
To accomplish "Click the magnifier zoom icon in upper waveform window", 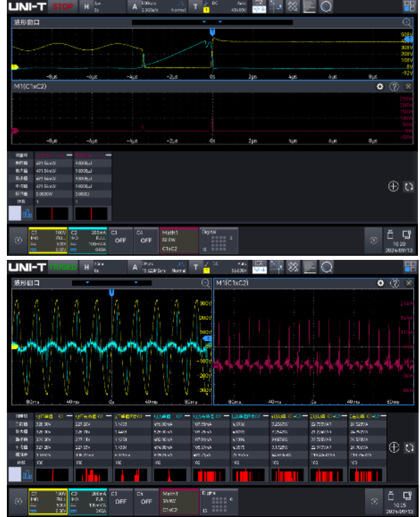I will [x=407, y=22].
